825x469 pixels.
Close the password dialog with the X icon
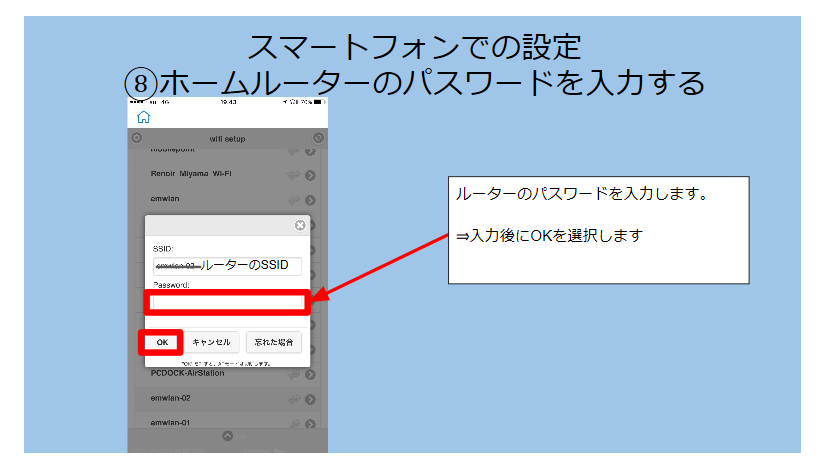[300, 226]
